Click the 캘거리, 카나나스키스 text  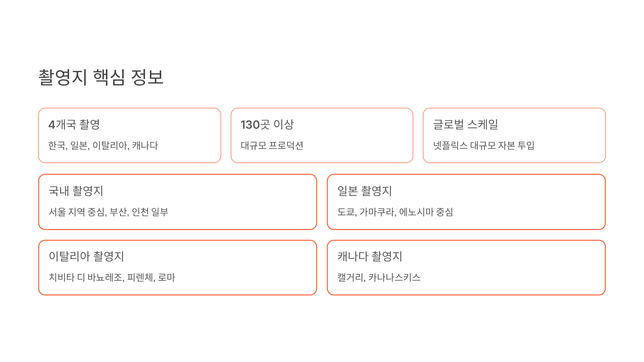pos(379,277)
